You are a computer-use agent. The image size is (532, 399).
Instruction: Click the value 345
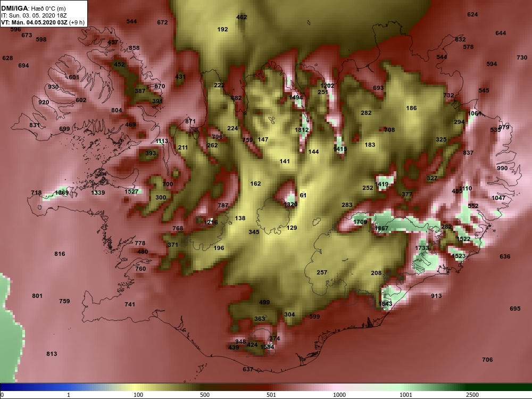pyautogui.click(x=254, y=232)
